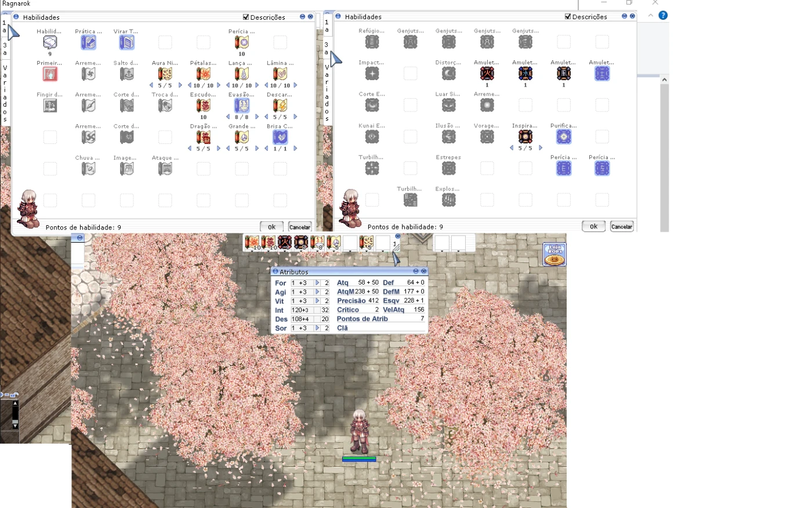The height and width of the screenshot is (508, 812).
Task: Select the Chuva... skill icon
Action: coord(88,169)
